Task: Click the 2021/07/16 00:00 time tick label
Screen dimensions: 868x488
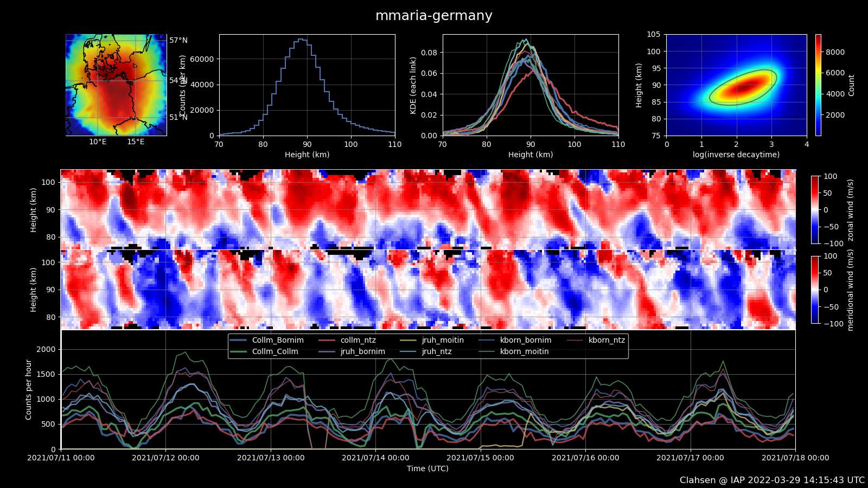Action: [585, 458]
